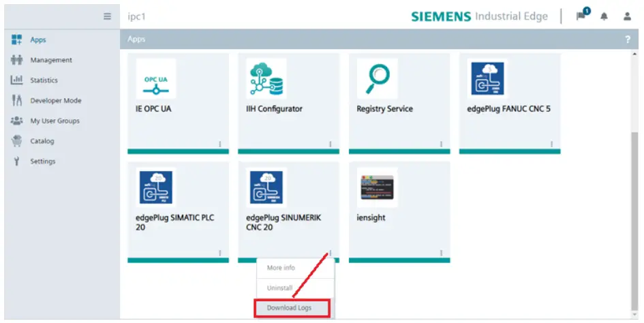Open the help question mark icon
The width and height of the screenshot is (644, 323).
(628, 40)
